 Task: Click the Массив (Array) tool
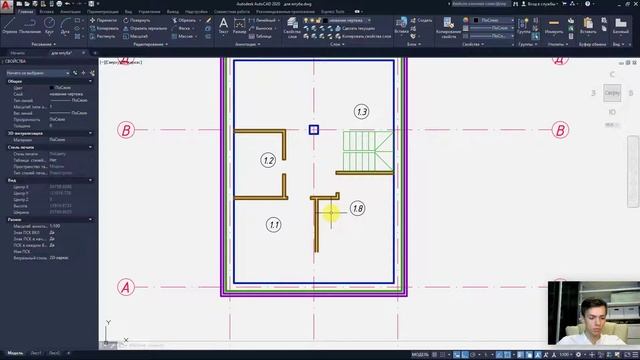pyautogui.click(x=182, y=36)
